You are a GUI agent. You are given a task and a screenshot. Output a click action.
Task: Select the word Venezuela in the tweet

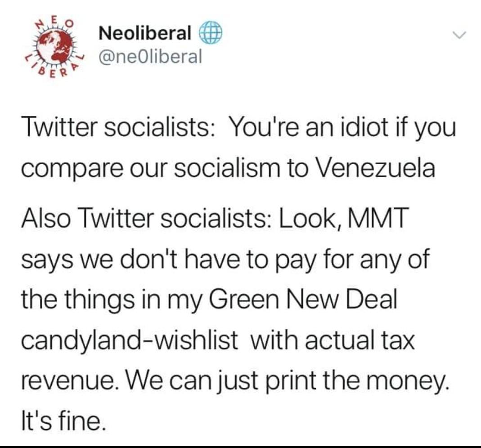pyautogui.click(x=376, y=168)
